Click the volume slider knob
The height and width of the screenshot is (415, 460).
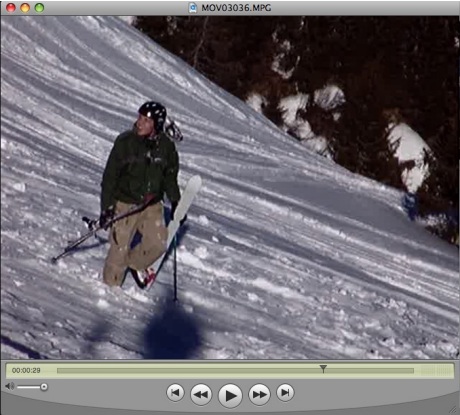pos(44,387)
